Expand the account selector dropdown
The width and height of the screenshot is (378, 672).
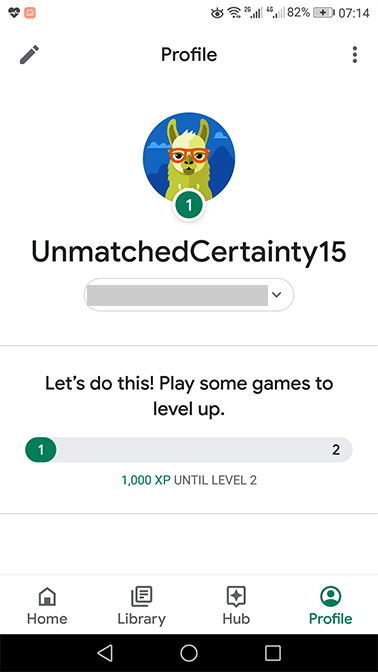189,294
